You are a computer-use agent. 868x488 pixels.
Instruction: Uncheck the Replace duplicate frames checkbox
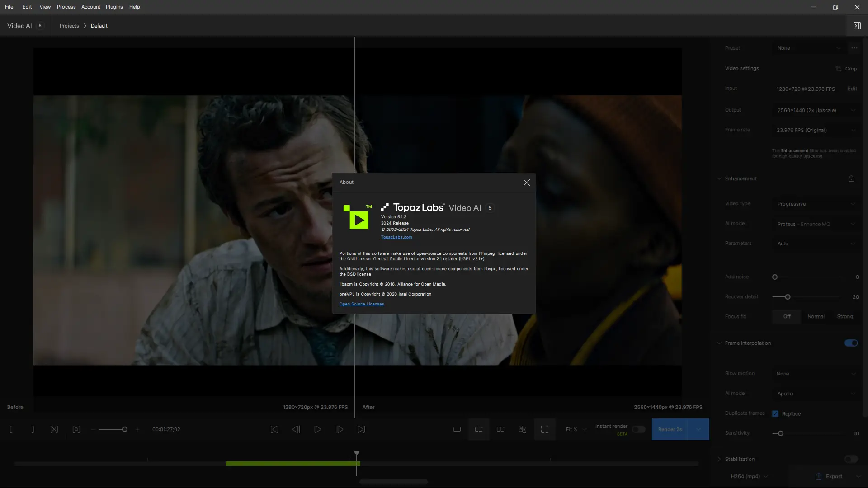coord(775,413)
